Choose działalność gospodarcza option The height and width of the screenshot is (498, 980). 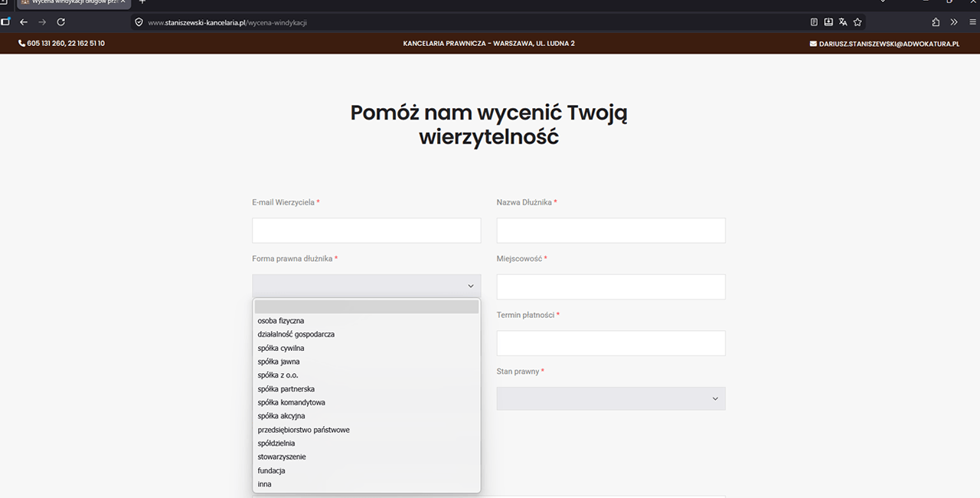coord(367,334)
